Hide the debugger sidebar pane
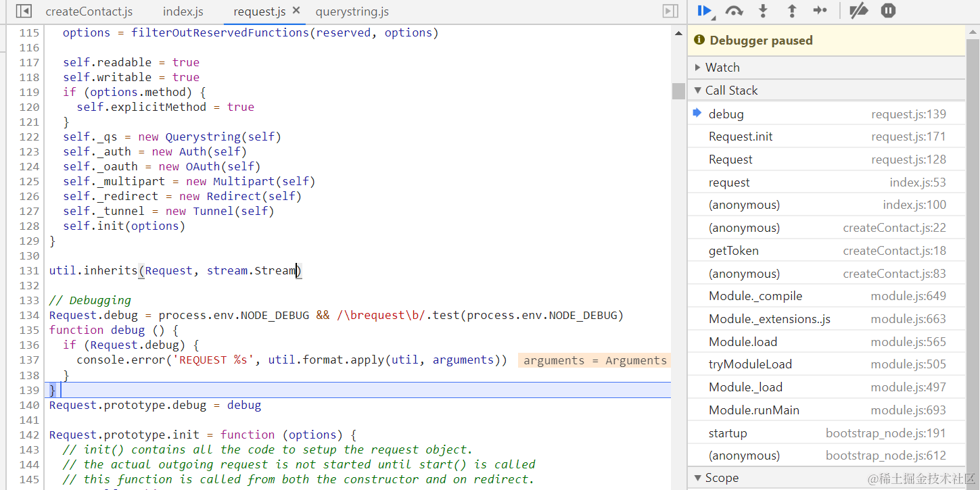Viewport: 980px width, 490px height. click(670, 11)
